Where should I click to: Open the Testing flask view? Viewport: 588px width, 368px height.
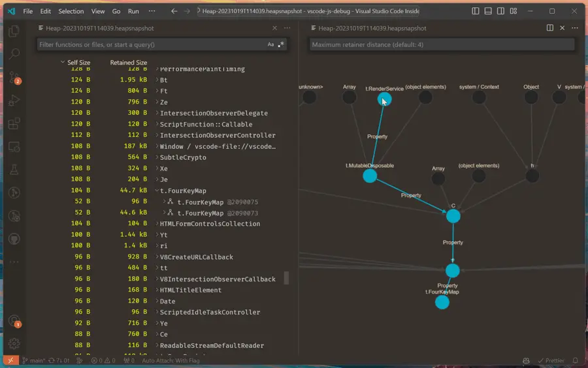coord(14,170)
